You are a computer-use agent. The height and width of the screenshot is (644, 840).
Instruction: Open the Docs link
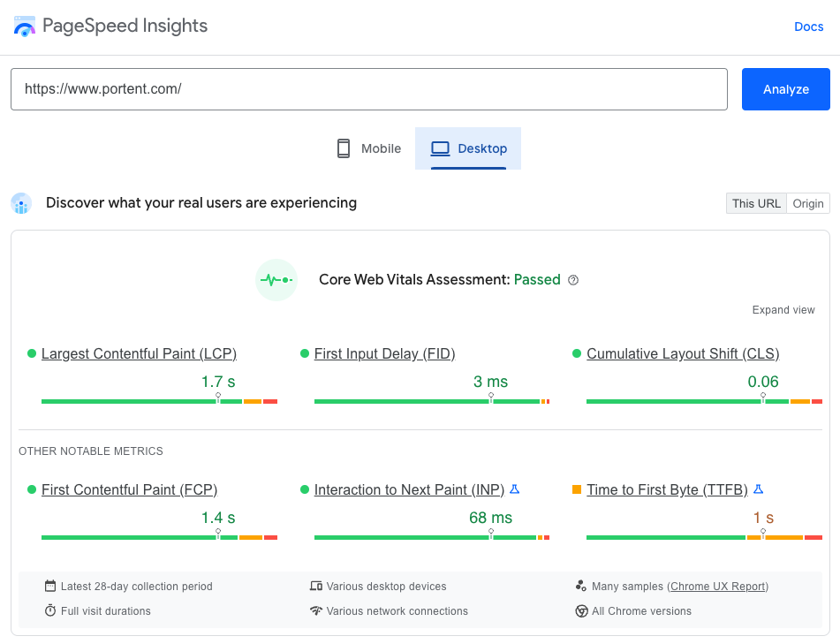point(808,27)
